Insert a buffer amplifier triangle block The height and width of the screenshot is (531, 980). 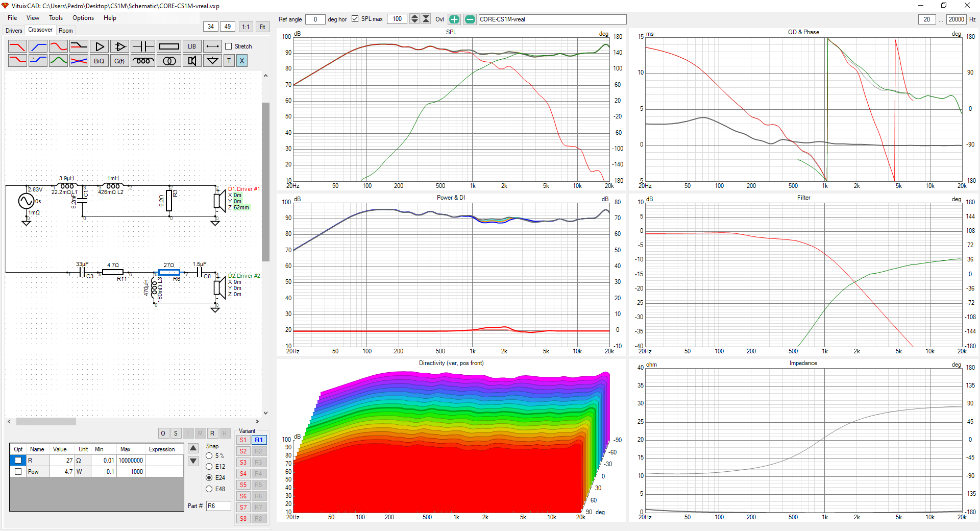(99, 46)
